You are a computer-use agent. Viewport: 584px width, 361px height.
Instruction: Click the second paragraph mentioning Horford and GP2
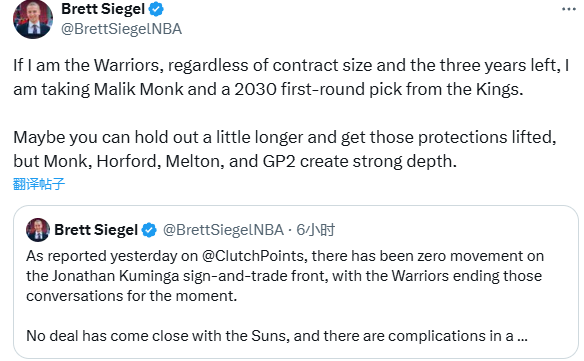coord(285,149)
